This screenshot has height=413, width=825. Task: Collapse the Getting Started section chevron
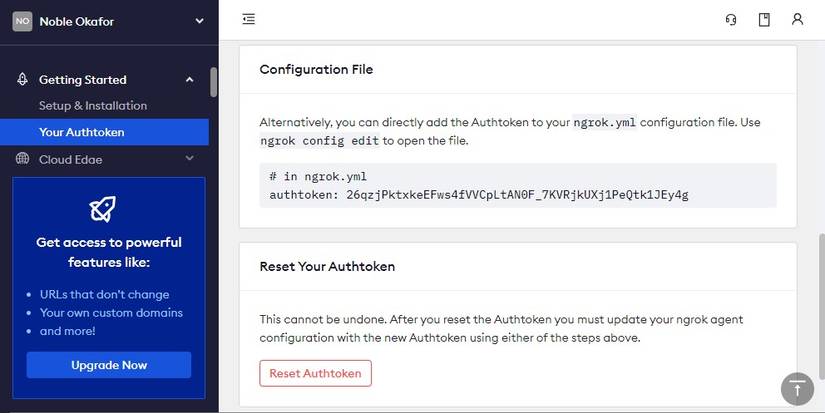pos(190,80)
